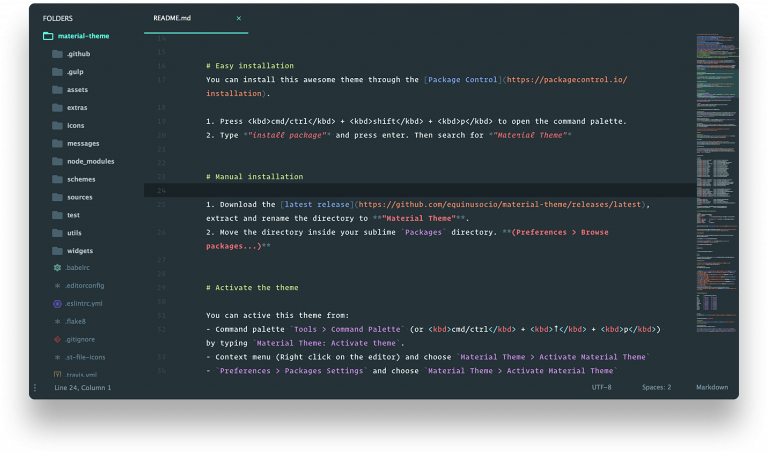This screenshot has height=454, width=768.
Task: Switch to the README.md tab
Action: click(x=171, y=18)
